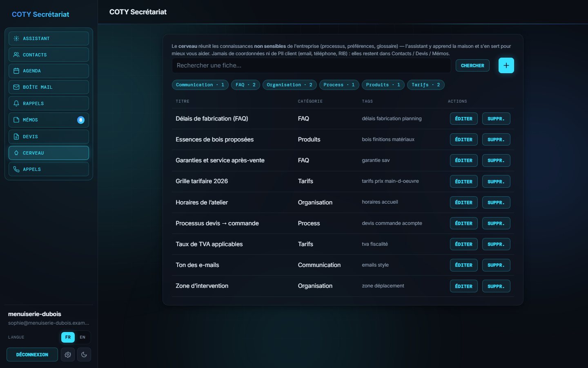Select the Garanties et service après-vente title
Image resolution: width=588 pixels, height=368 pixels.
(x=220, y=160)
